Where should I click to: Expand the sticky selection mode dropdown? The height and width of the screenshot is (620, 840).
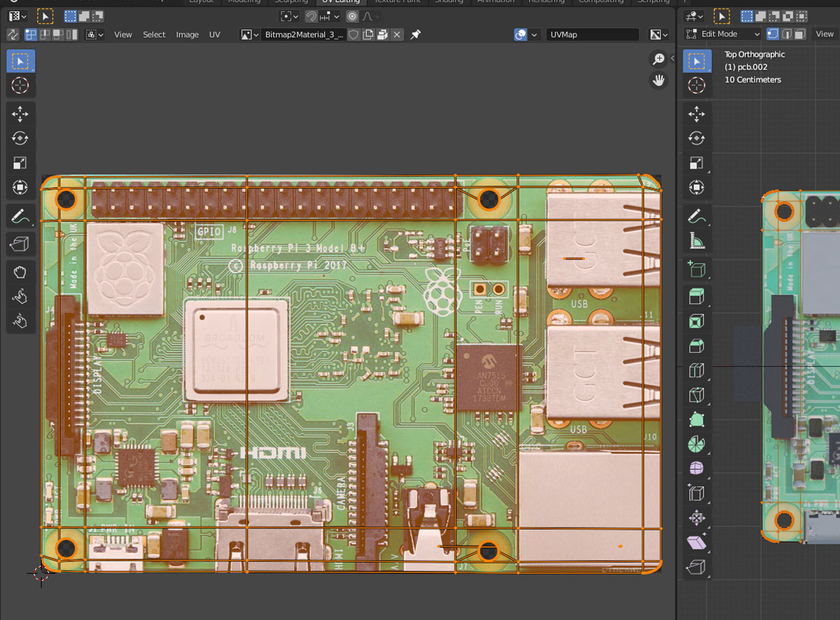pyautogui.click(x=94, y=34)
